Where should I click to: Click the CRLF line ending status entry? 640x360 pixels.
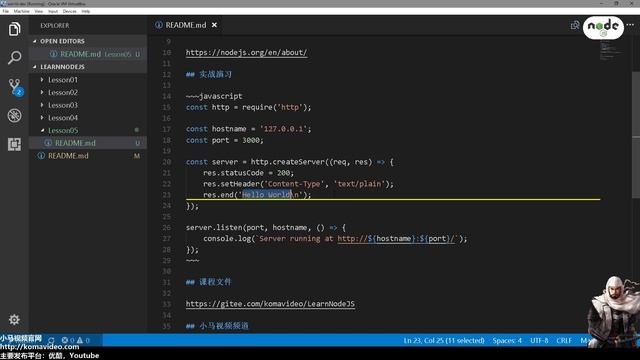564,340
